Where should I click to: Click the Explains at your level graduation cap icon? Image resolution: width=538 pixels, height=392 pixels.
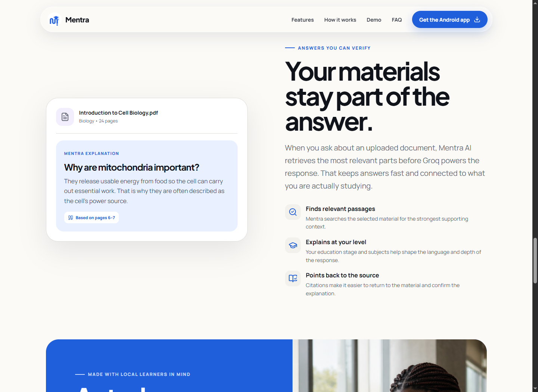coord(293,245)
